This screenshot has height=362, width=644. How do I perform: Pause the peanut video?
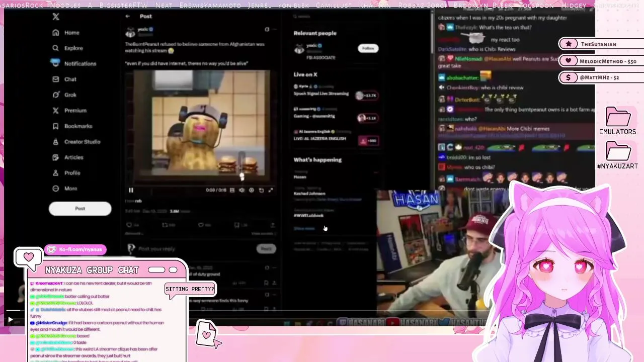point(131,190)
